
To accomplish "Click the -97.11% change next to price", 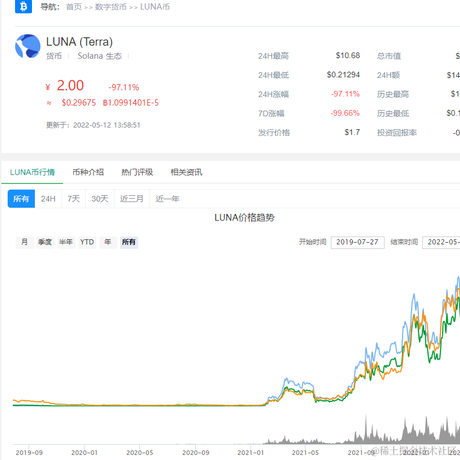I will 124,87.
